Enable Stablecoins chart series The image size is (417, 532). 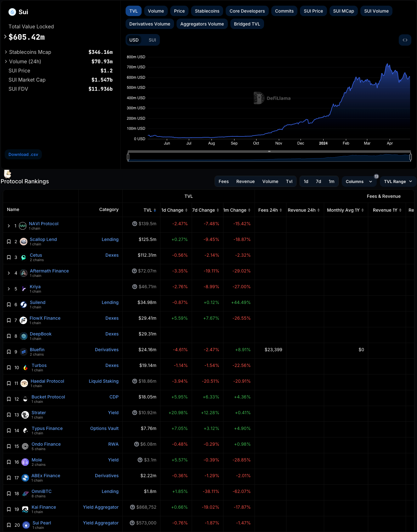coord(207,11)
